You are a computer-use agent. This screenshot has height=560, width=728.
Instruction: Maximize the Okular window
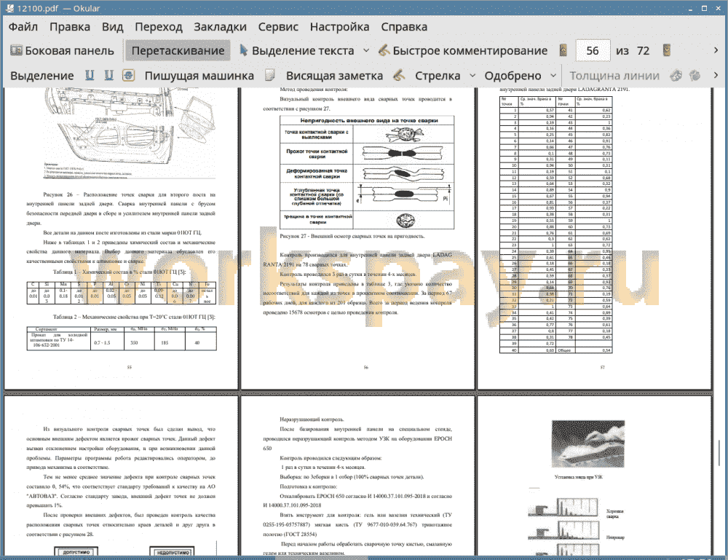(704, 8)
